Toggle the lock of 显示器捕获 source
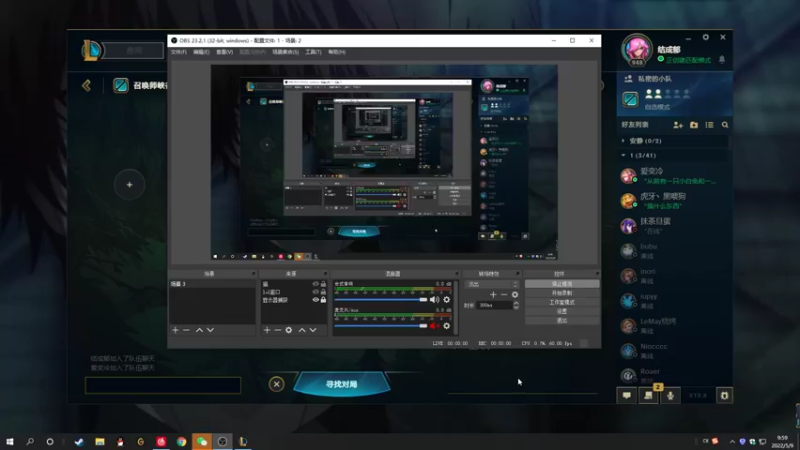 click(323, 300)
